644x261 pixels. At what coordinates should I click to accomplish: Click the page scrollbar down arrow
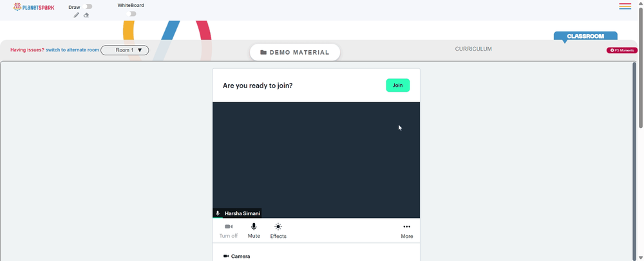pyautogui.click(x=641, y=258)
